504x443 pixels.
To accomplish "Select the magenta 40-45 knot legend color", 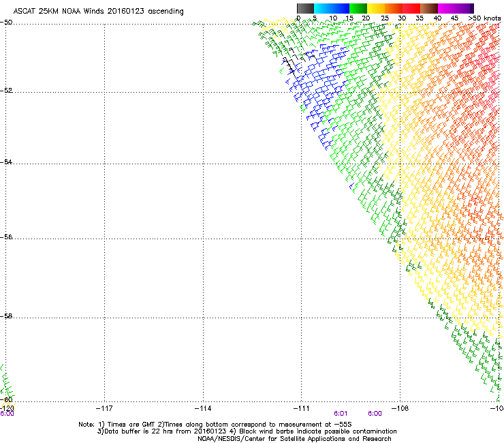I will (447, 8).
